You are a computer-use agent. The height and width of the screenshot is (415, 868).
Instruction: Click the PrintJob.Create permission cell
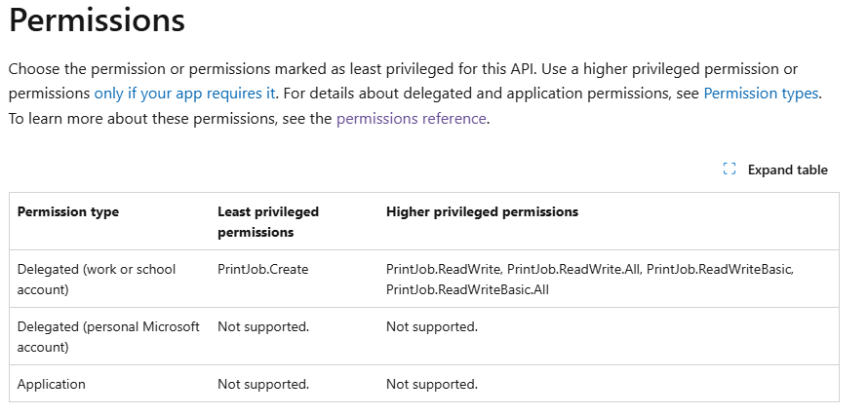click(263, 269)
